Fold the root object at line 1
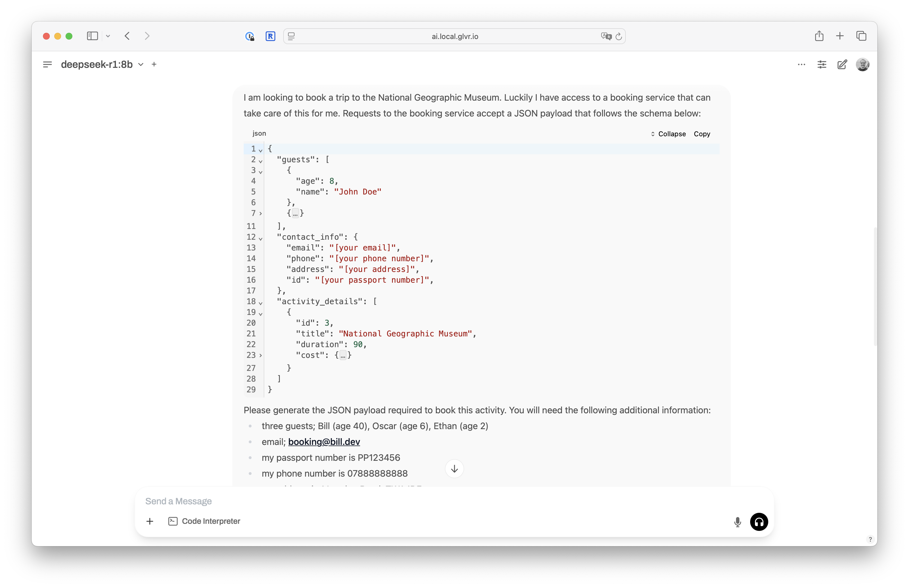 (x=260, y=150)
